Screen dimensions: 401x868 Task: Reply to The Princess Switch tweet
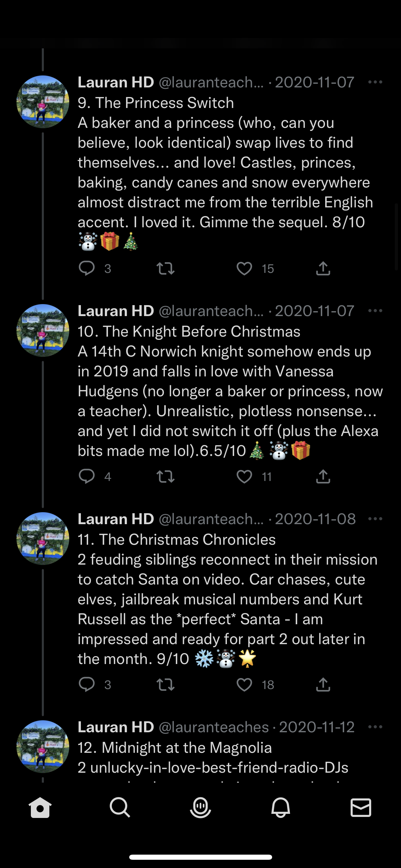point(87,268)
